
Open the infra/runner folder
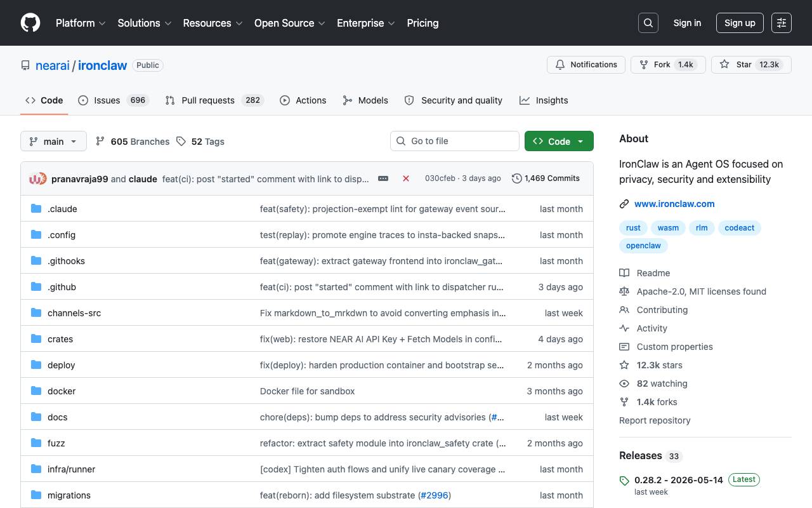71,469
